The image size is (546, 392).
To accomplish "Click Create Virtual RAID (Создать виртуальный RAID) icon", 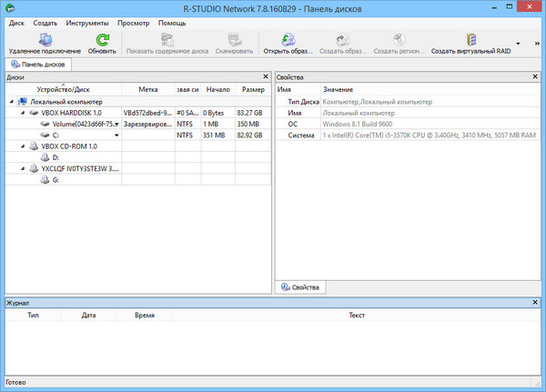I will pos(470,42).
